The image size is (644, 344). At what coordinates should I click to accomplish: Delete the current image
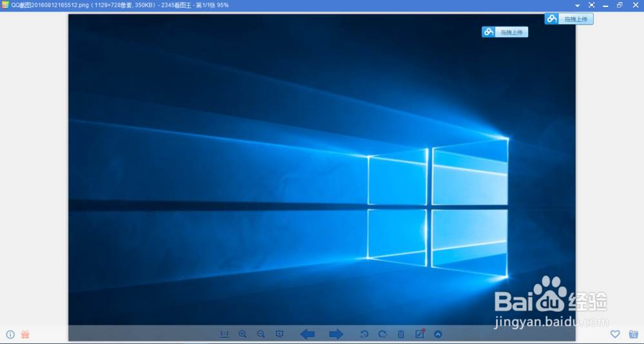point(401,334)
